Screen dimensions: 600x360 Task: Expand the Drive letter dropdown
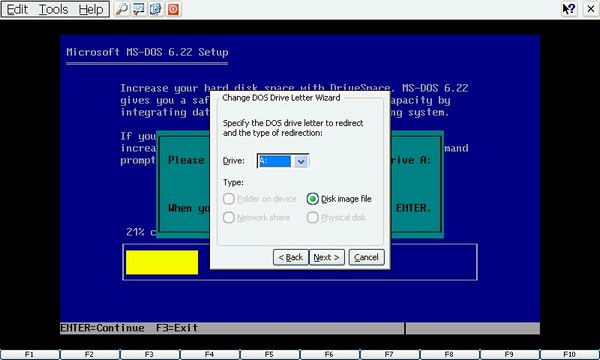[301, 161]
